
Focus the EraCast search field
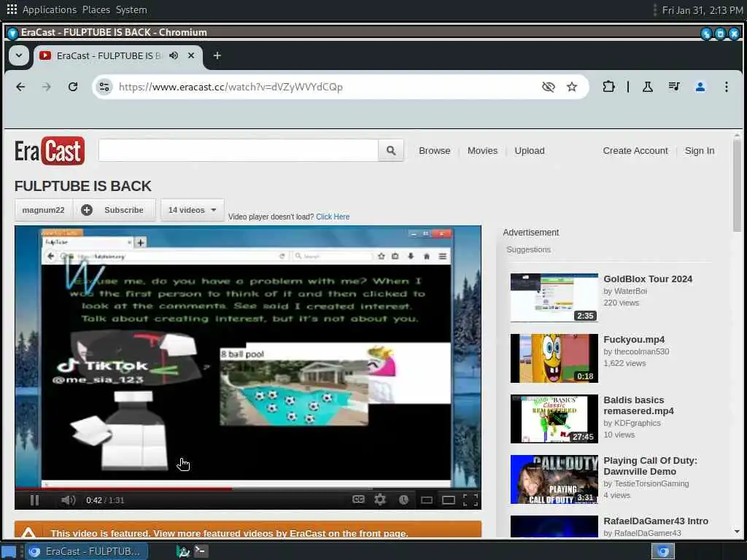[x=239, y=150]
